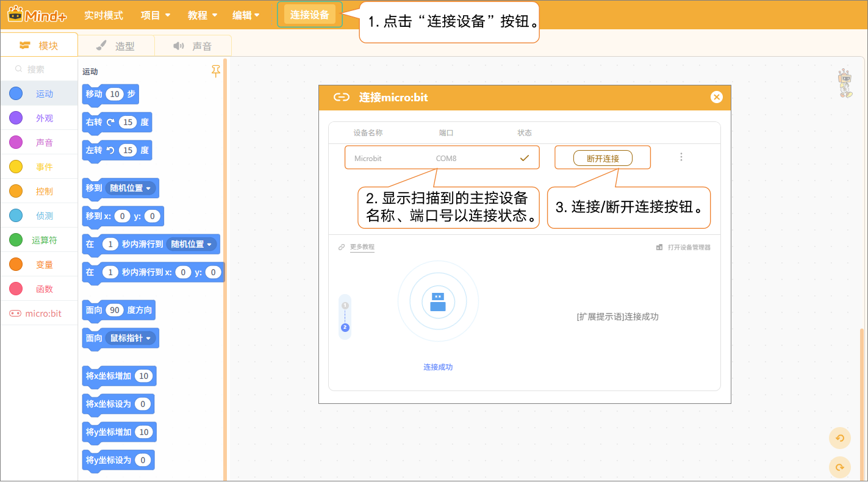
Task: Open the 编辑 dropdown menu
Action: [246, 15]
